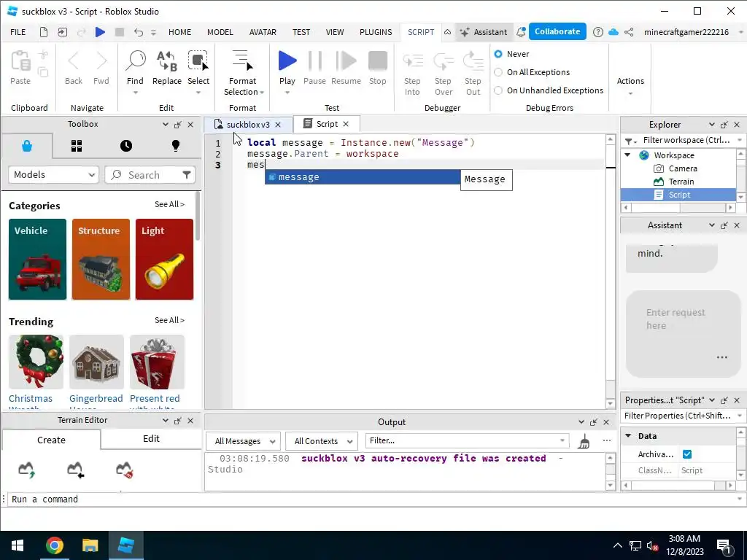Open the notifications bell icon
The height and width of the screenshot is (560, 747).
pos(521,32)
